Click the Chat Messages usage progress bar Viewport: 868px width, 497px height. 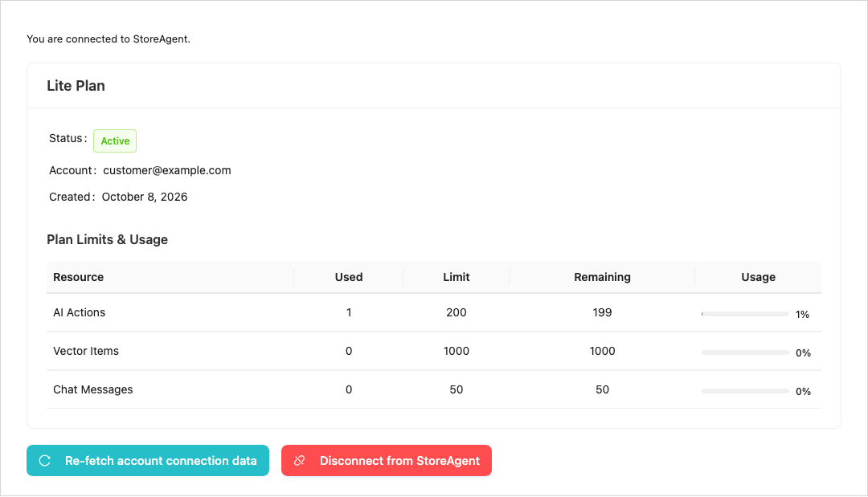click(745, 391)
